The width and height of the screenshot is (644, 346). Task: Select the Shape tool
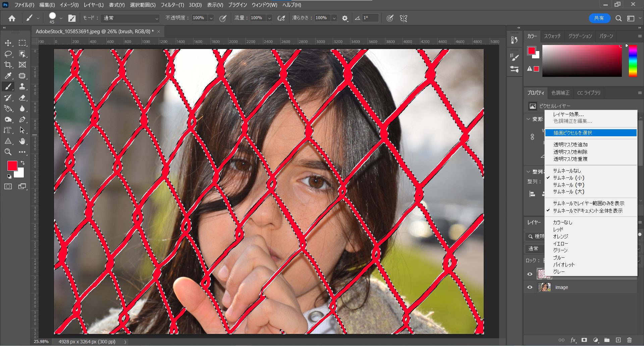(8, 141)
